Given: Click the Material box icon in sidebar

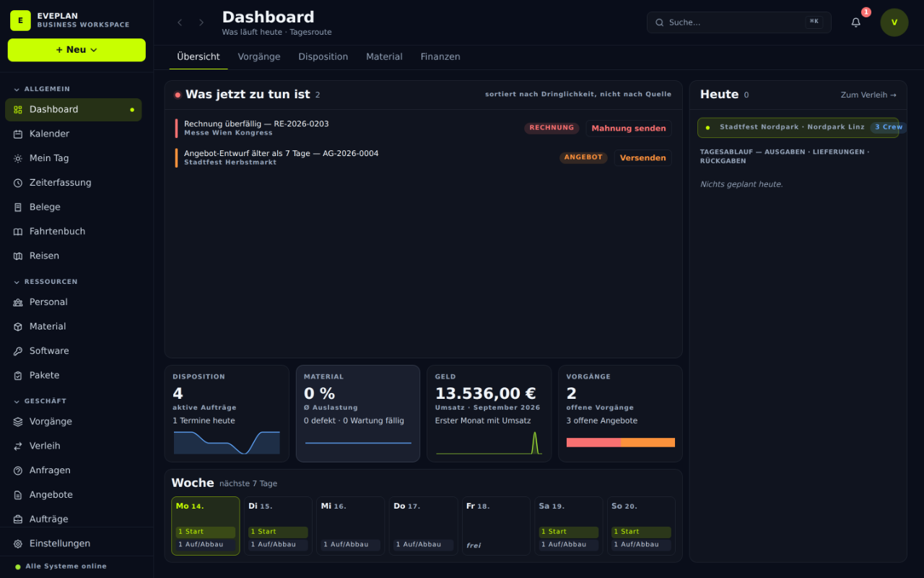Looking at the screenshot, I should pyautogui.click(x=18, y=327).
